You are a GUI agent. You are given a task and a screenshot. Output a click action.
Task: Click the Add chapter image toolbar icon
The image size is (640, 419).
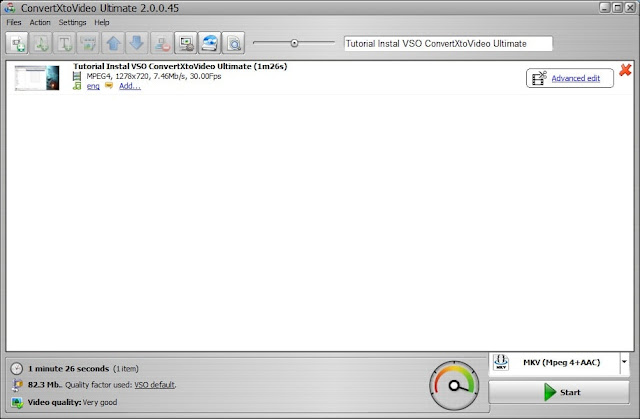point(88,43)
